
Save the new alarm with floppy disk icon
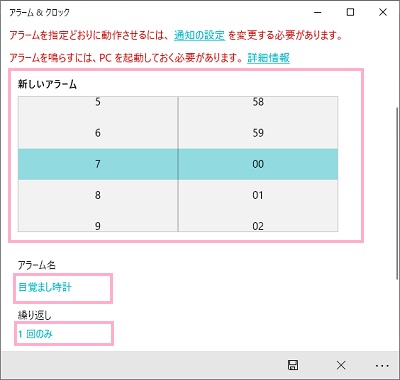coord(293,365)
